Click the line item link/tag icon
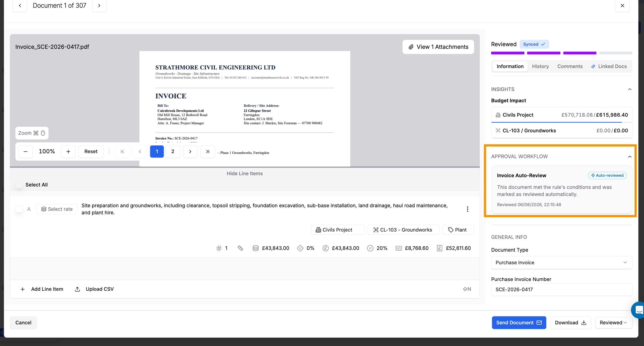Viewport: 644px width, 346px height. [x=240, y=248]
